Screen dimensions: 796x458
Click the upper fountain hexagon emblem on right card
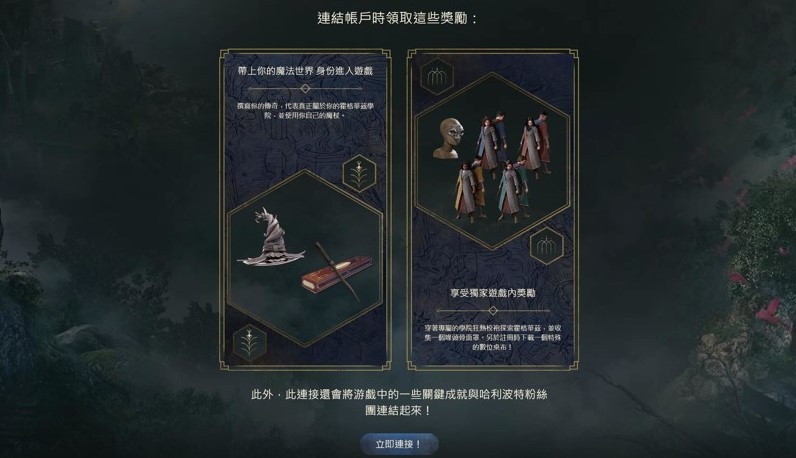436,77
